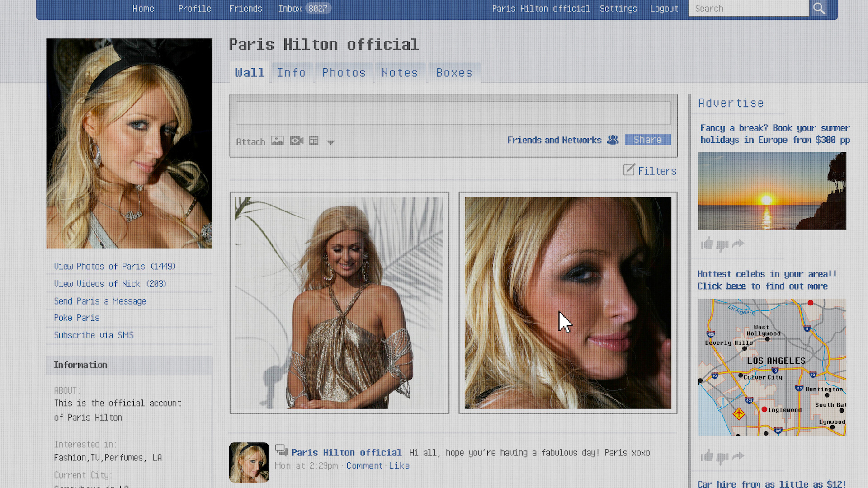Click the small avatar next to post
The height and width of the screenshot is (488, 868).
(249, 462)
